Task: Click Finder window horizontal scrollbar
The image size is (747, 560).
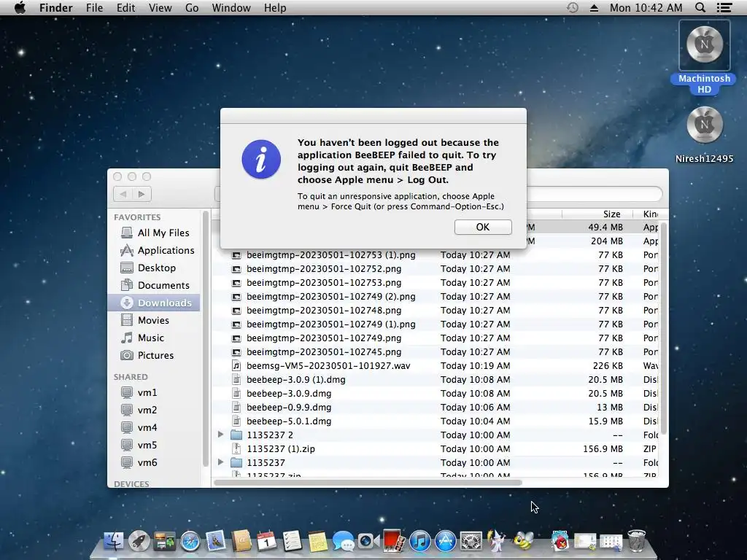Action: coord(368,483)
